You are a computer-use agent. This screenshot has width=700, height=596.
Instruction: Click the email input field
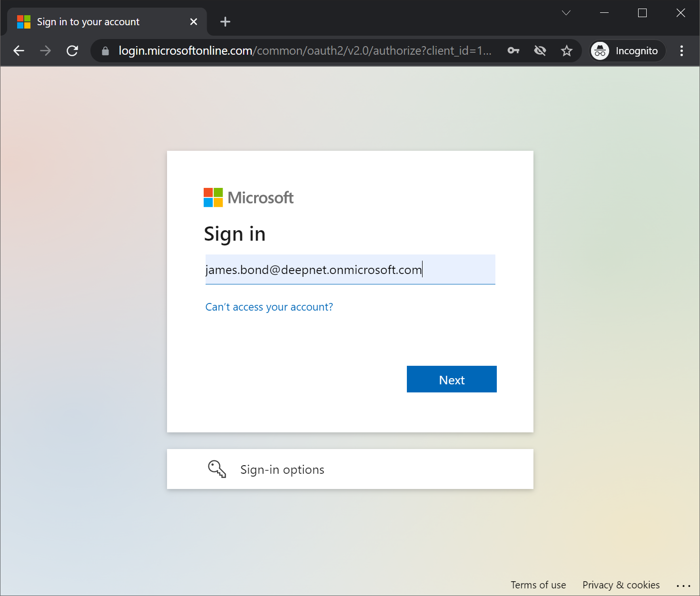click(350, 270)
